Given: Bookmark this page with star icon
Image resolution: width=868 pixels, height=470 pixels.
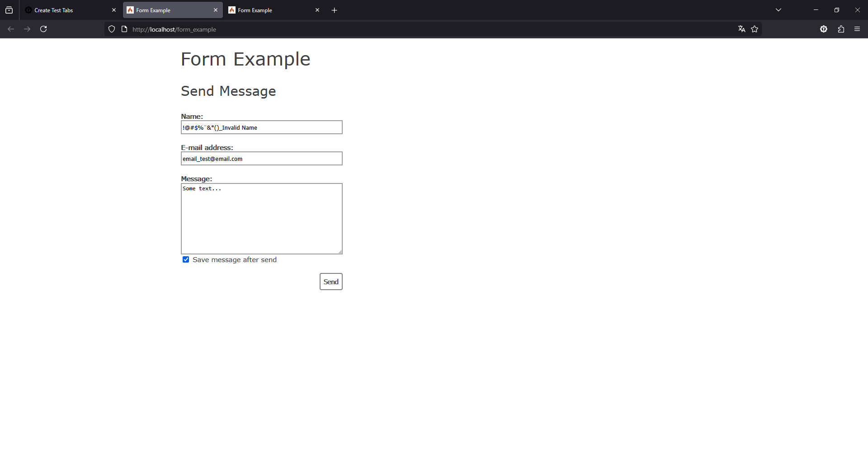Looking at the screenshot, I should tap(755, 29).
